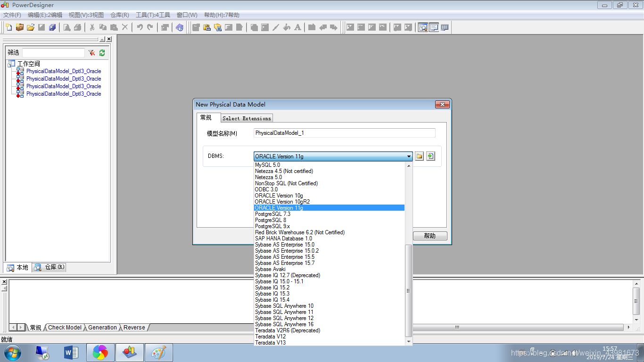Click the 模型名称 input field
The image size is (644, 362).
tap(345, 133)
